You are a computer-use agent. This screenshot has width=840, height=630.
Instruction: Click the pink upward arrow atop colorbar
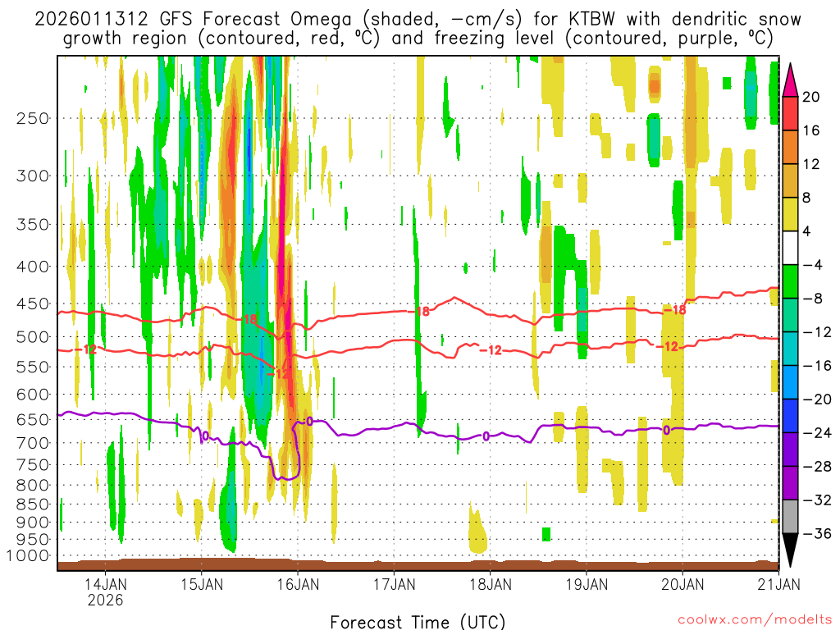[x=790, y=80]
